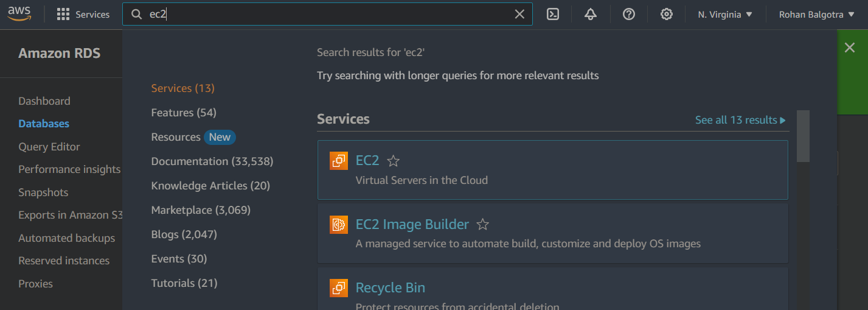Click the search results vertical scrollbar
The image size is (868, 310).
tap(803, 136)
